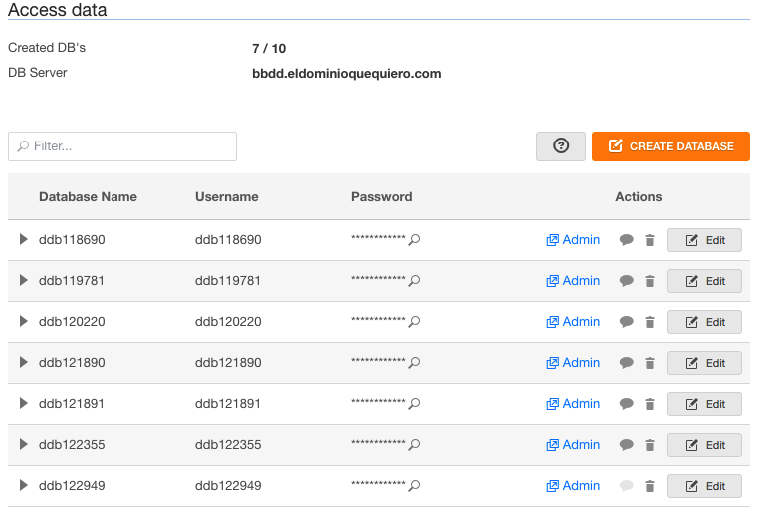Viewport: 758px width, 521px height.
Task: Delete database ddb122949 using trash icon
Action: click(x=650, y=486)
